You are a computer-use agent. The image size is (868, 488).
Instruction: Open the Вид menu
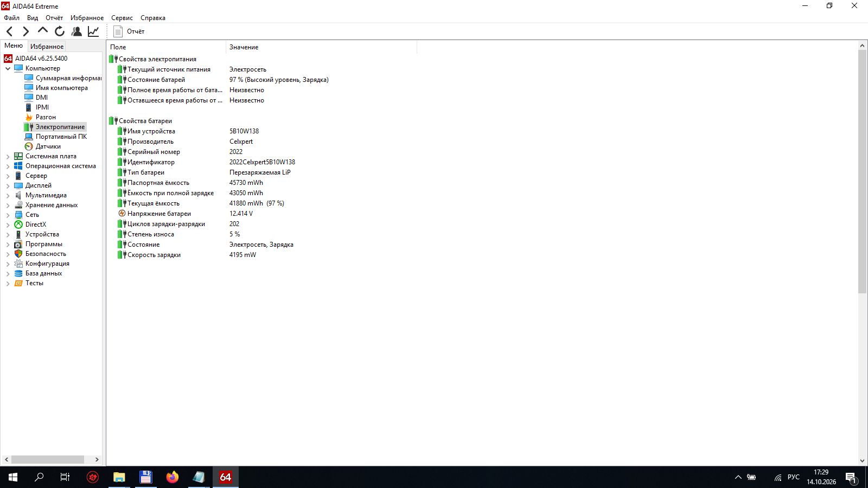tap(33, 18)
